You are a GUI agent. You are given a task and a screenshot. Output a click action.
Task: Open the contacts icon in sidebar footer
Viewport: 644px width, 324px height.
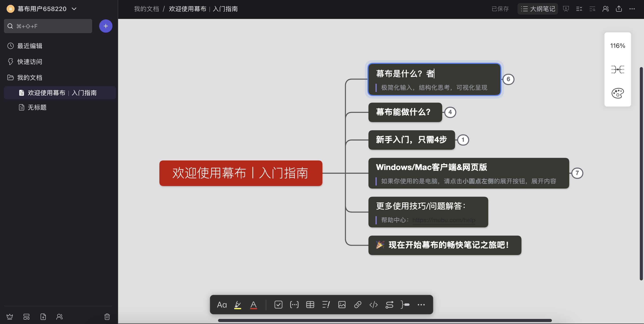pyautogui.click(x=60, y=317)
